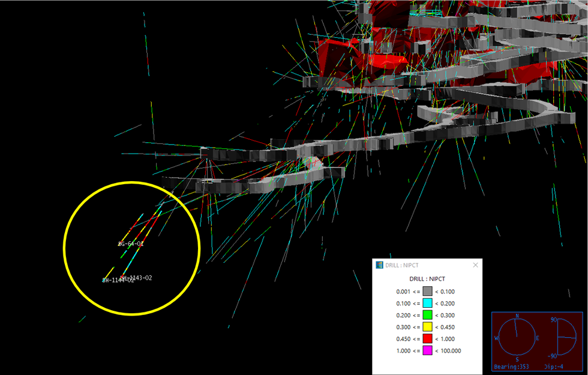Click the gray 0.001–0.100 legend swatch
Screen dimensions: 588x375
pos(427,291)
